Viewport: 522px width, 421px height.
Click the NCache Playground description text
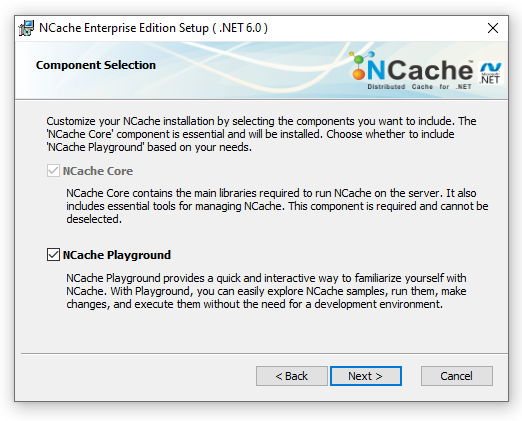coord(266,291)
